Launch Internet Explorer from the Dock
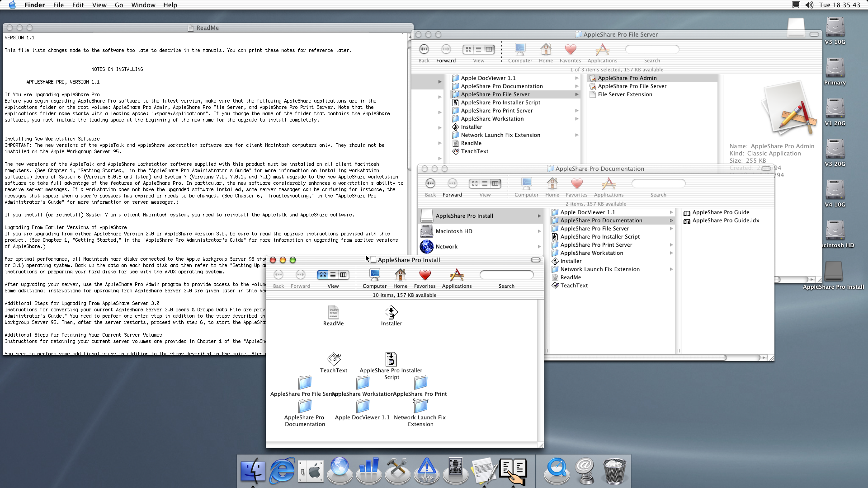The image size is (868, 488). (x=282, y=471)
